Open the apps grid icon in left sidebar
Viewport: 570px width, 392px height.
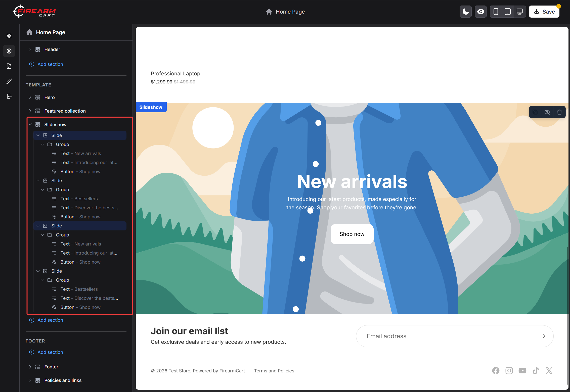coord(9,36)
